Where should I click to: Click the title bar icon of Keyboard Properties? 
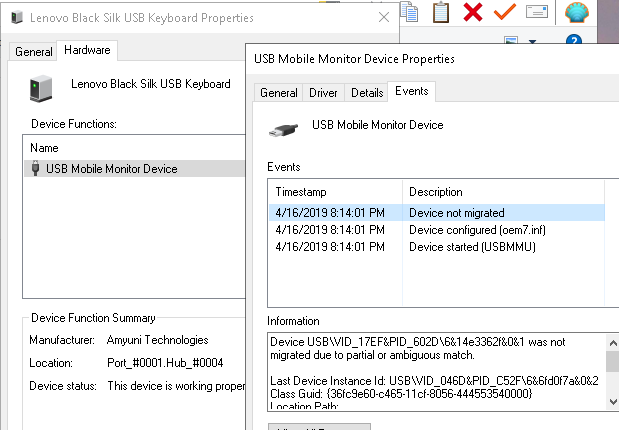17,17
